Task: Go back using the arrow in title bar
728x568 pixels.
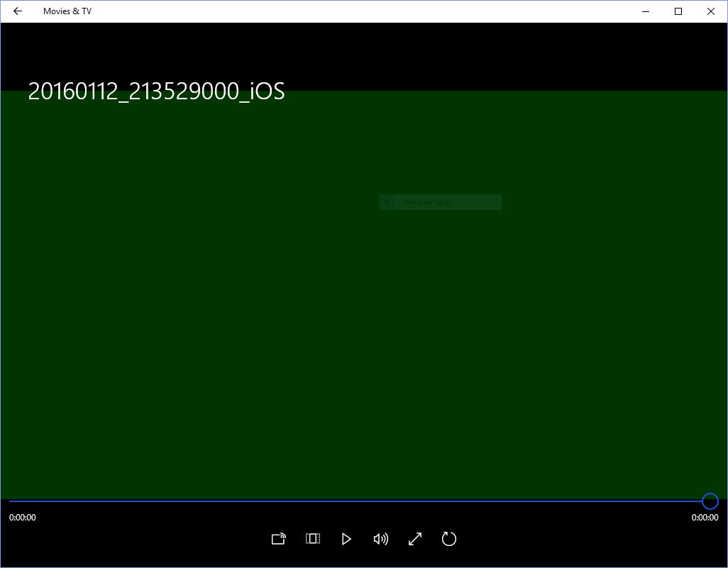Action: tap(18, 11)
